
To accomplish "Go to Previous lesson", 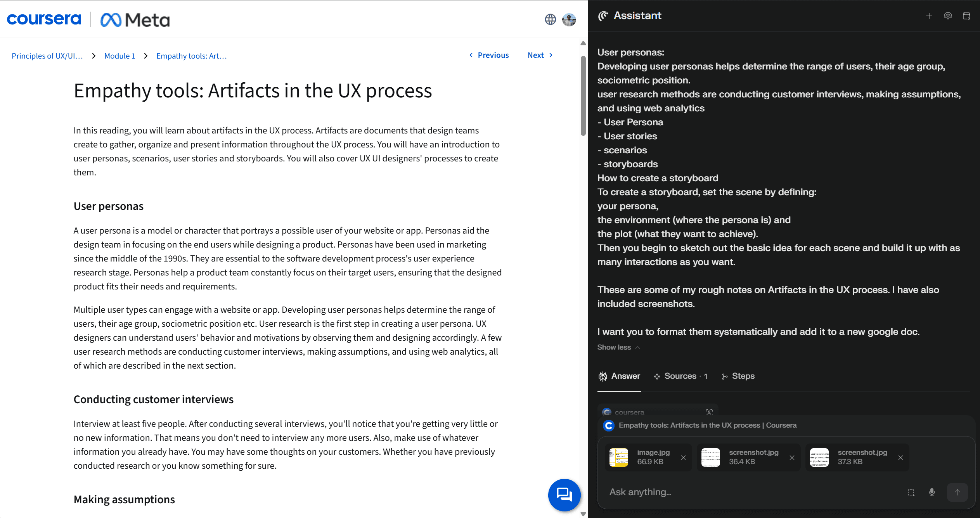I will pos(489,55).
